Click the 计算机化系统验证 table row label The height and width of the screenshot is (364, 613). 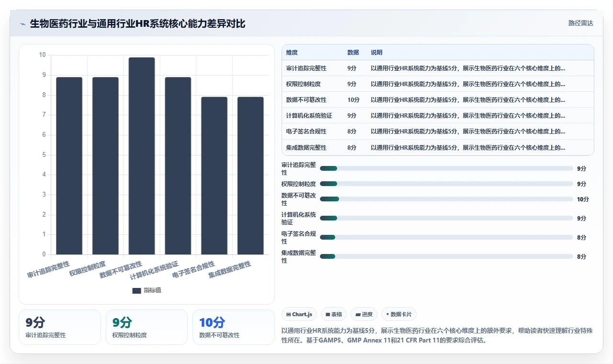pos(309,116)
